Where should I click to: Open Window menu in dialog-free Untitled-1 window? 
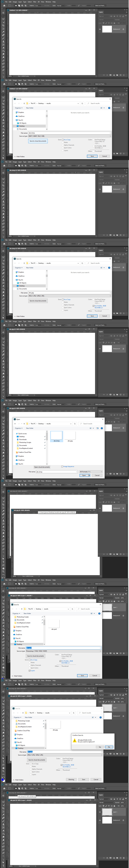click(x=48, y=2)
